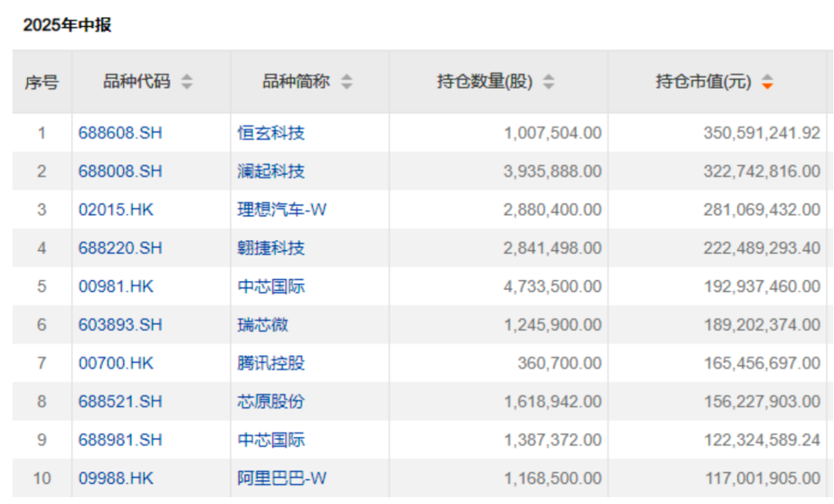This screenshot has width=834, height=504.
Task: Select market value 350,591,241.92
Action: tap(762, 133)
